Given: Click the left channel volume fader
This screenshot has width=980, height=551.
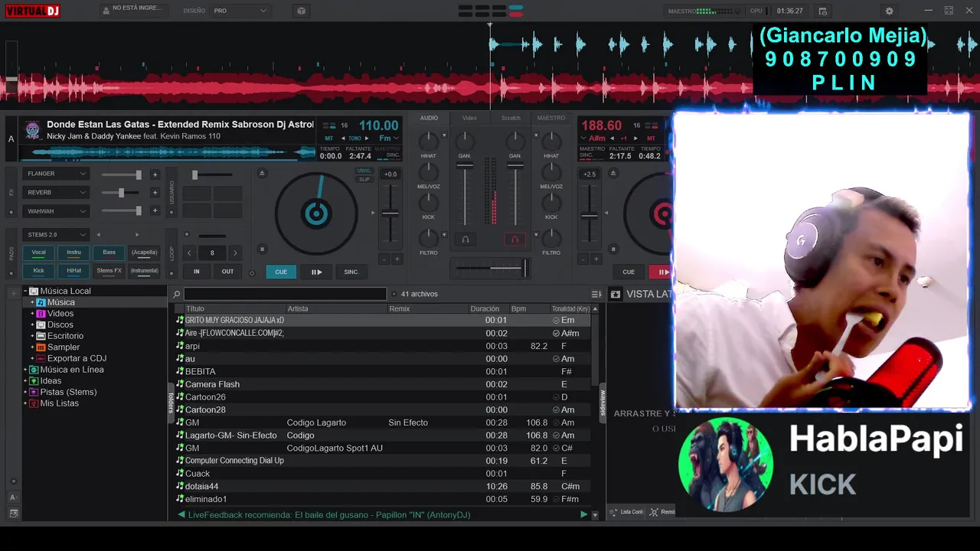Looking at the screenshot, I should click(x=465, y=165).
